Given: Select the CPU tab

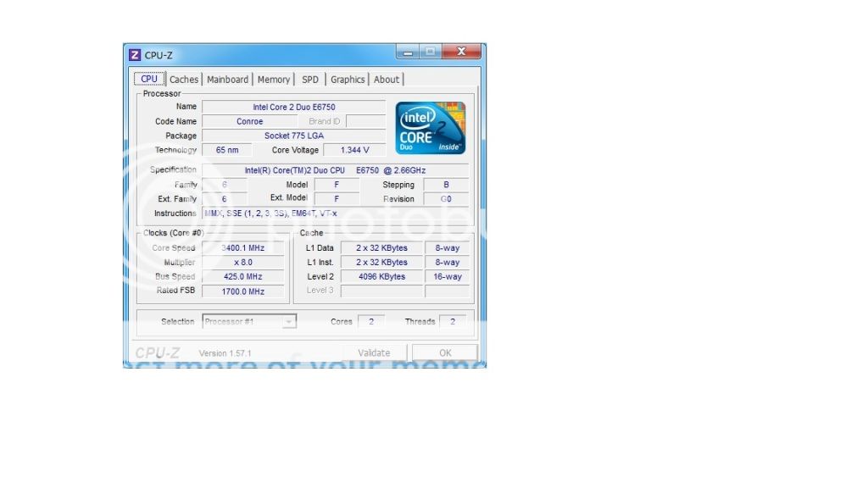Looking at the screenshot, I should click(149, 79).
